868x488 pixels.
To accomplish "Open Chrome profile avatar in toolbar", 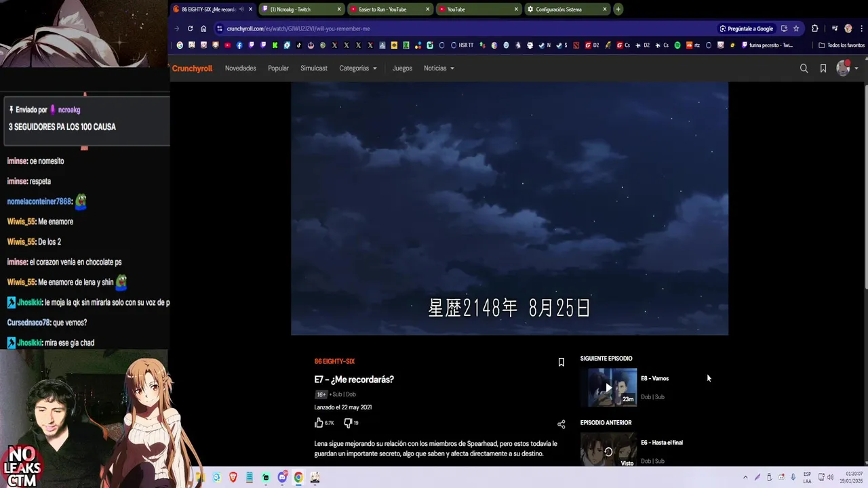I will pos(848,28).
